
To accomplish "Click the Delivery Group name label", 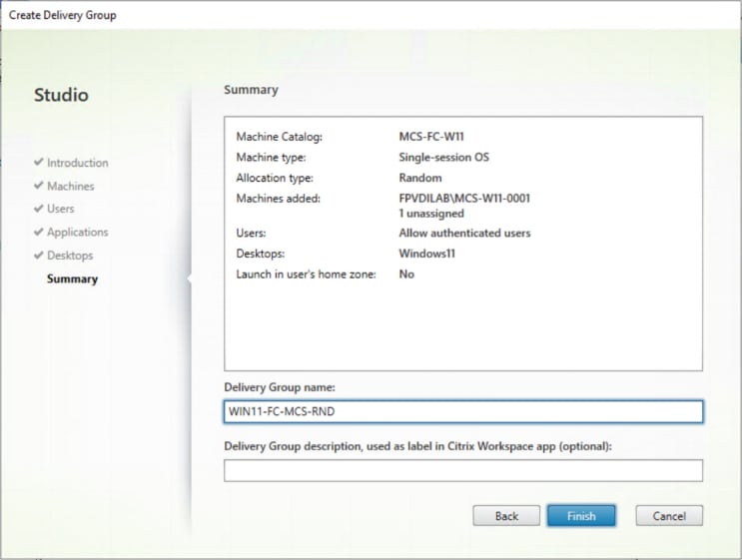I will [x=280, y=387].
